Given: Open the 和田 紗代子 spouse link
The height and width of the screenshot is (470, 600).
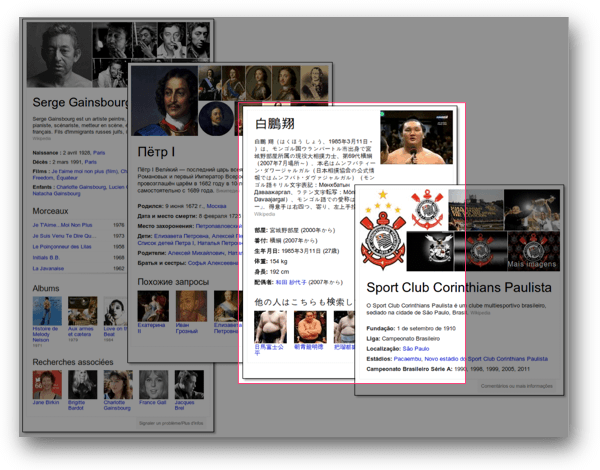Looking at the screenshot, I should 291,282.
